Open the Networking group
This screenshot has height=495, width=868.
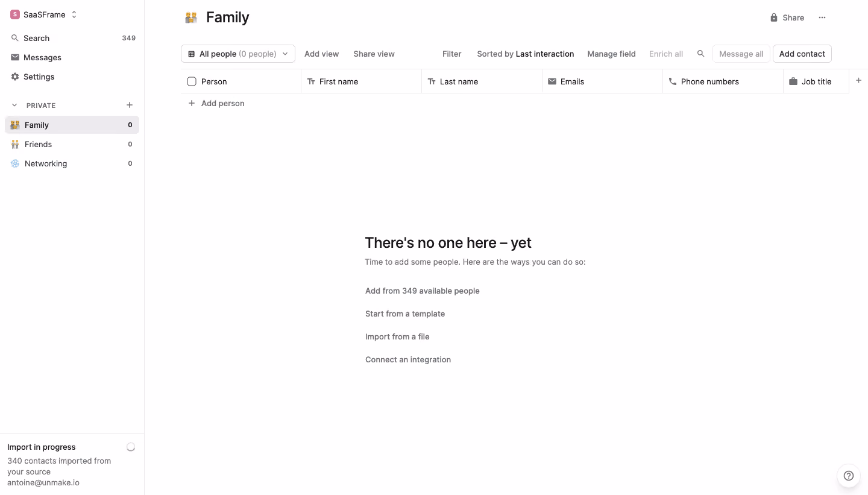(72, 163)
